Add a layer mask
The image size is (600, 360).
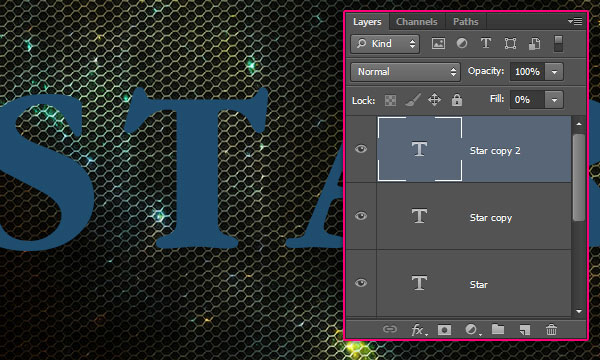pos(444,329)
